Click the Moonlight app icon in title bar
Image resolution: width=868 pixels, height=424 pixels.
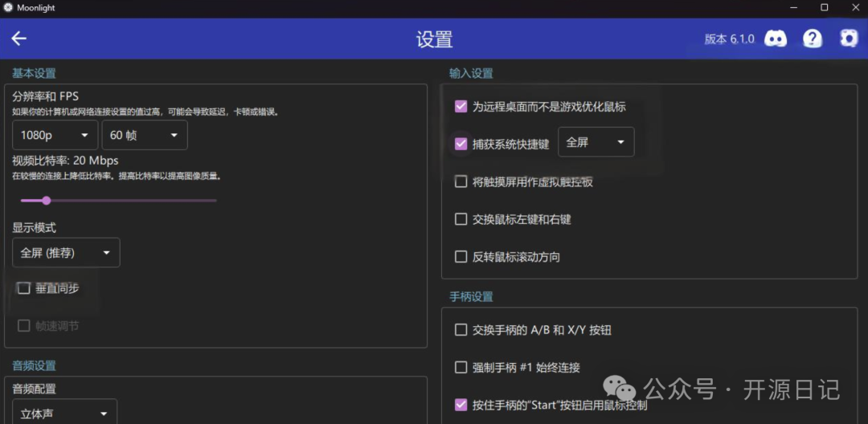(8, 7)
